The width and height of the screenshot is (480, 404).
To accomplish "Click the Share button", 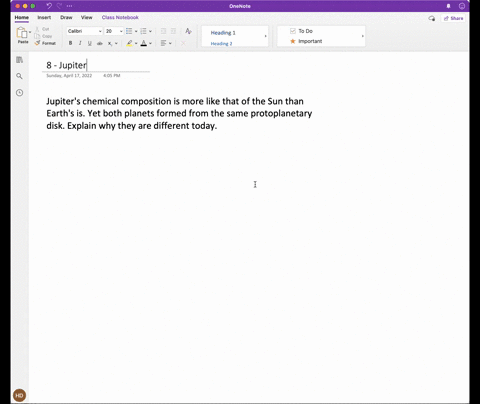I will click(454, 18).
